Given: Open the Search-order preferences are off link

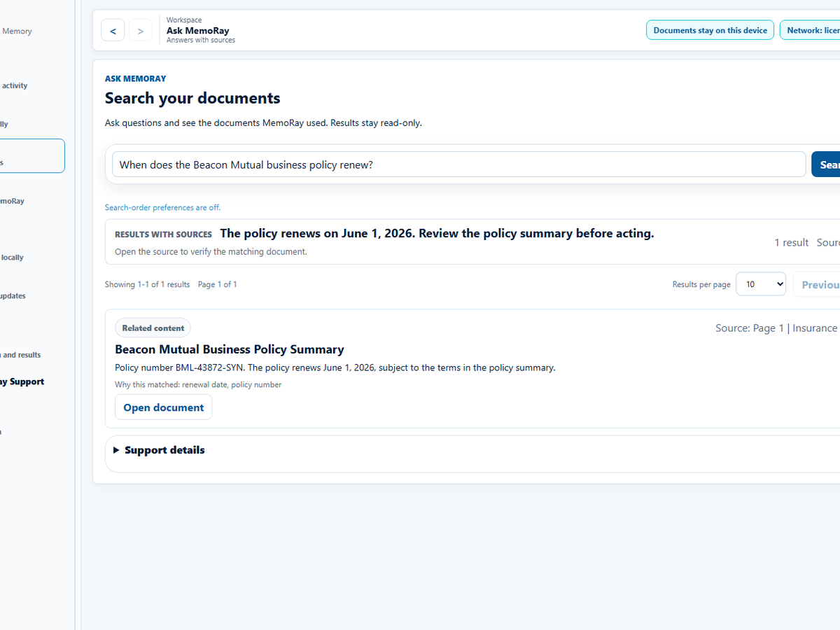Looking at the screenshot, I should coord(162,207).
